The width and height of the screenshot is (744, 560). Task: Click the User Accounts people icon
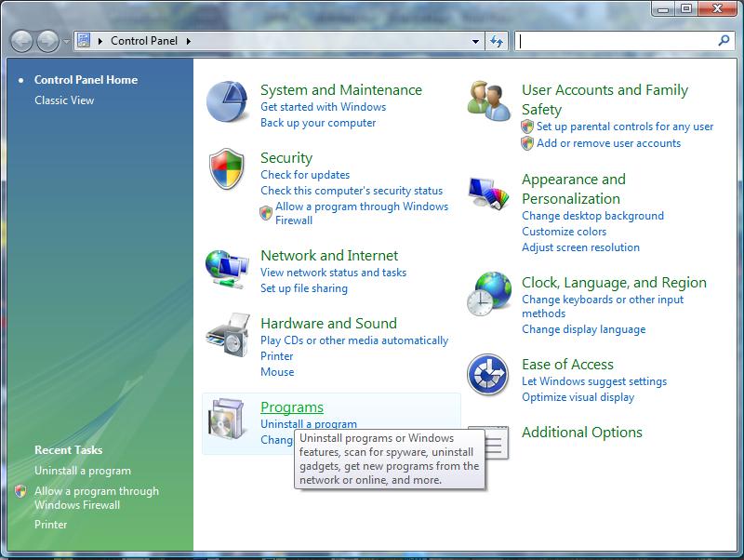(488, 100)
